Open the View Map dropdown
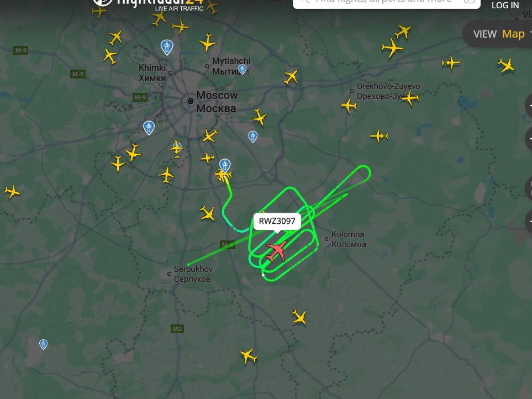This screenshot has width=532, height=399. pyautogui.click(x=498, y=34)
